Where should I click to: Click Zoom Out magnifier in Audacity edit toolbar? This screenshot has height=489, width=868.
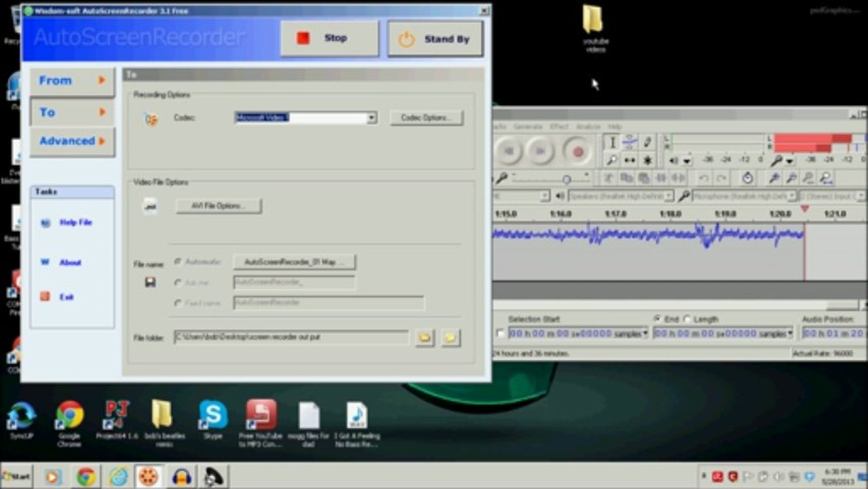point(791,178)
